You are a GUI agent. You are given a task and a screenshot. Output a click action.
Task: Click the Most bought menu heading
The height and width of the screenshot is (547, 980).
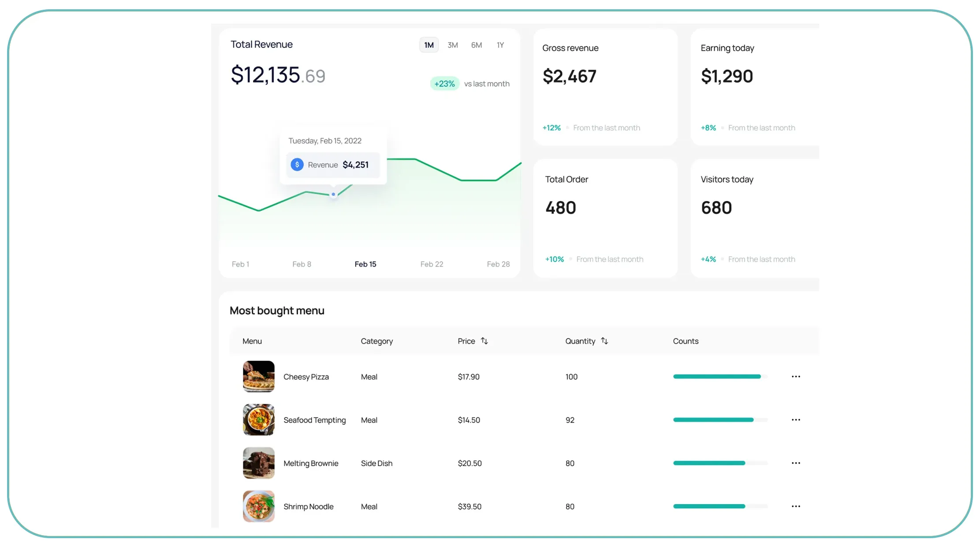(277, 311)
